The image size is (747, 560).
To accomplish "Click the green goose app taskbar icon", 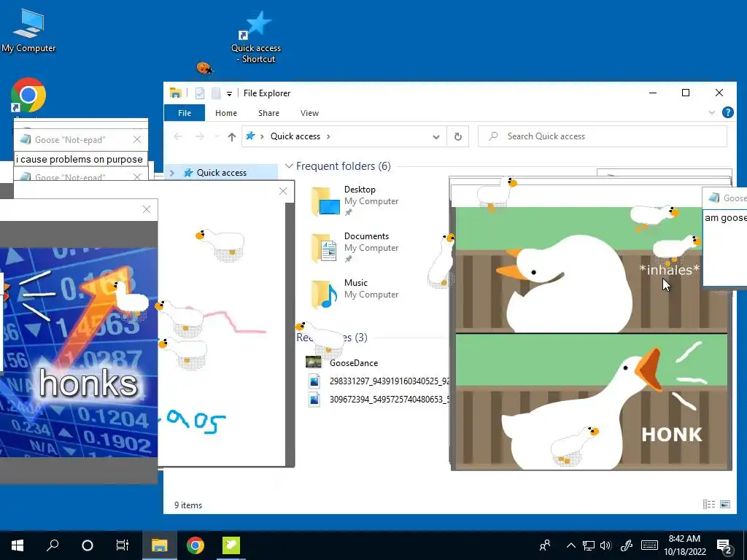I will pos(231,545).
